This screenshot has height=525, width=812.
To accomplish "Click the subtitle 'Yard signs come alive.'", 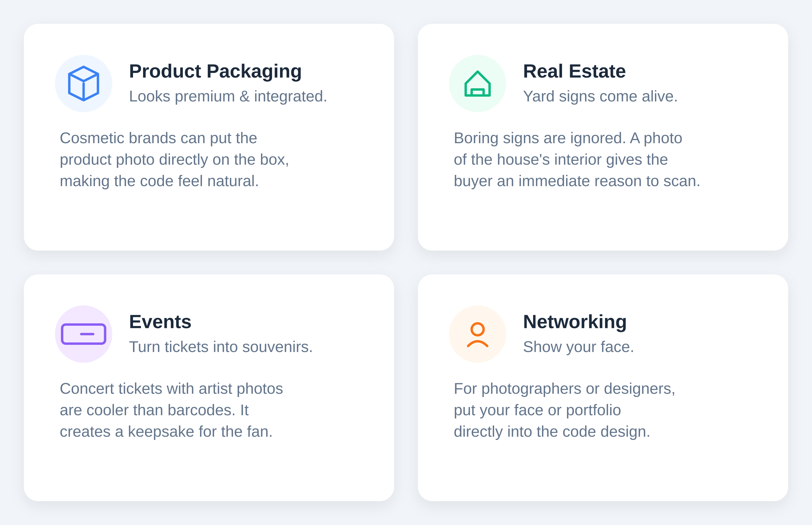I will pyautogui.click(x=600, y=97).
